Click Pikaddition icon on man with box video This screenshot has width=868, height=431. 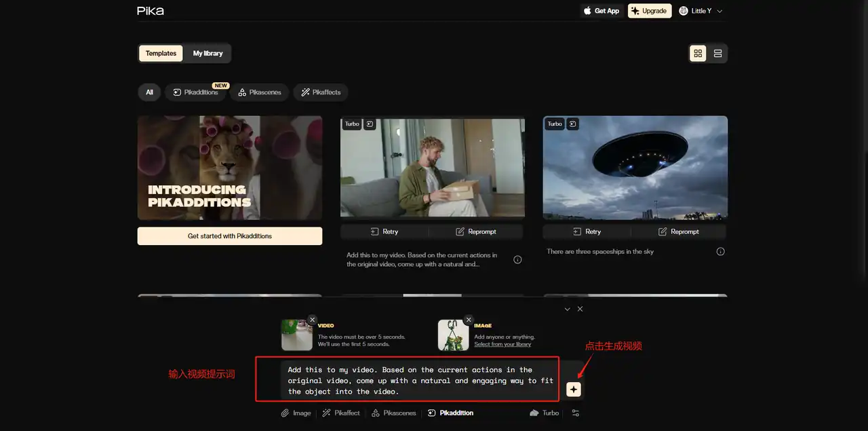tap(370, 124)
